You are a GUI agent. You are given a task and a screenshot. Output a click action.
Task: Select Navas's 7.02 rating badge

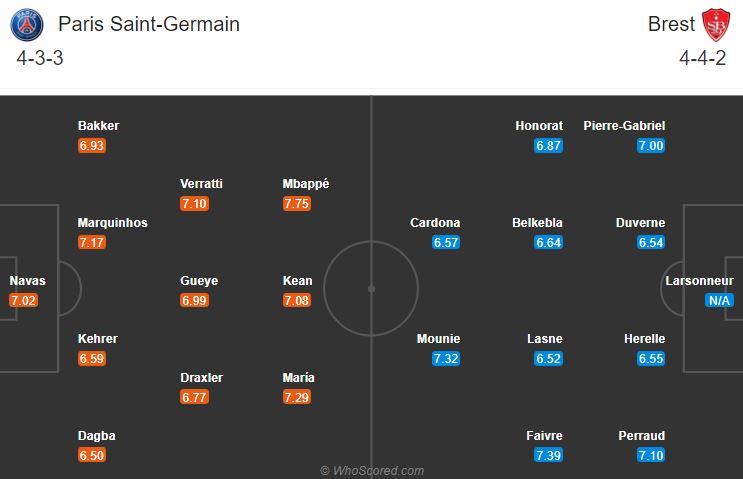pyautogui.click(x=23, y=300)
